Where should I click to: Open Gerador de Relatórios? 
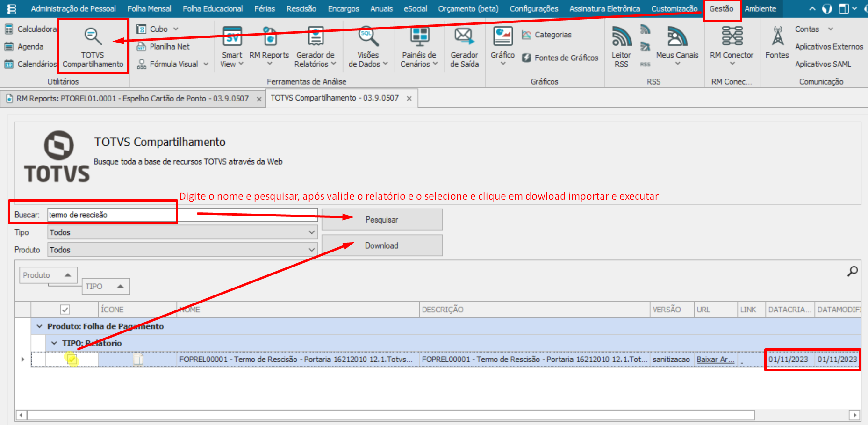(316, 46)
